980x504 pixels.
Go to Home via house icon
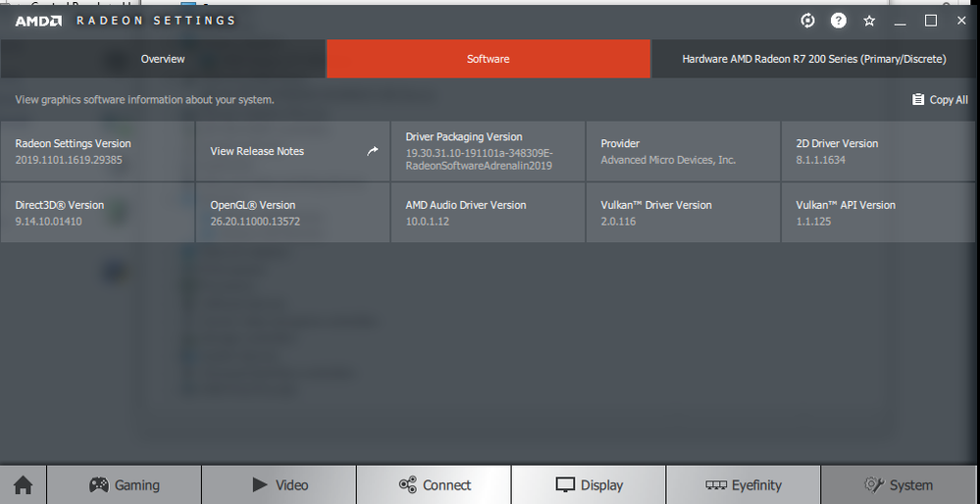tap(24, 484)
